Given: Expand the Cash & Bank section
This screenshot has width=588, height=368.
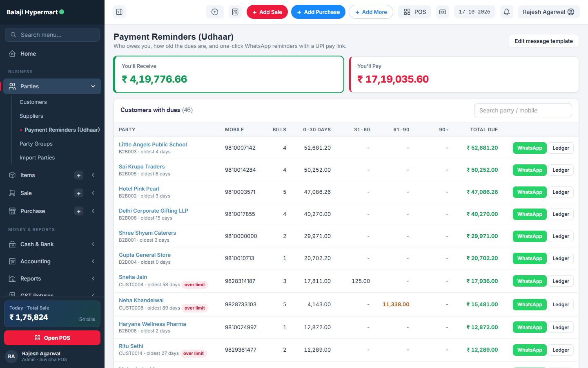Looking at the screenshot, I should click(93, 244).
